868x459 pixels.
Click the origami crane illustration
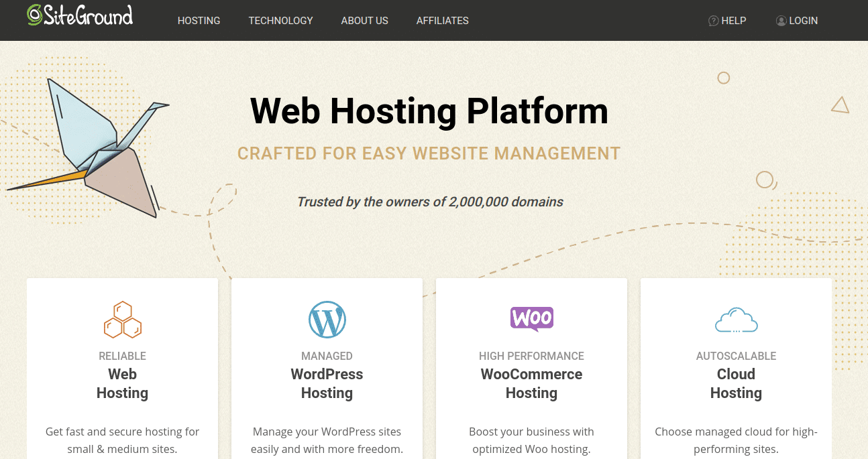(88, 149)
